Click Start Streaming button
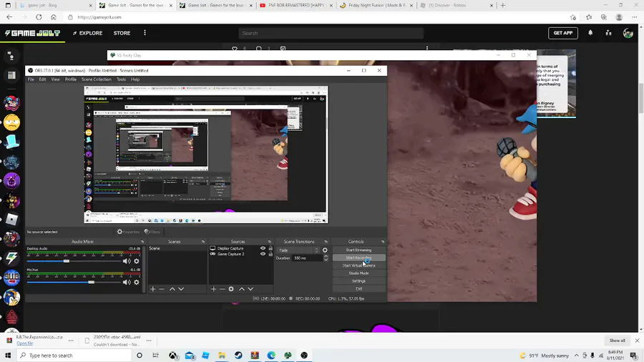This screenshot has height=362, width=644. (x=358, y=250)
